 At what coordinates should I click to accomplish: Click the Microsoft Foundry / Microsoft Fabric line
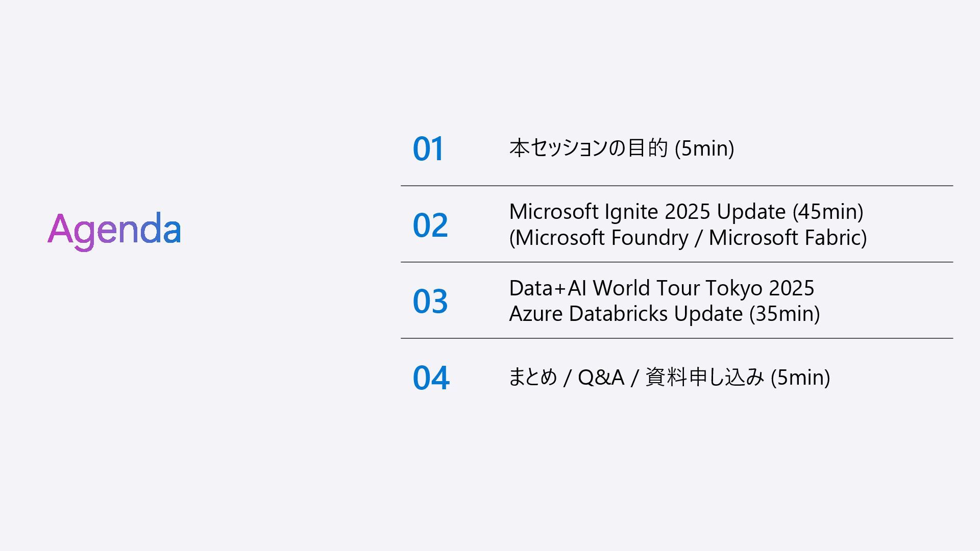click(688, 238)
